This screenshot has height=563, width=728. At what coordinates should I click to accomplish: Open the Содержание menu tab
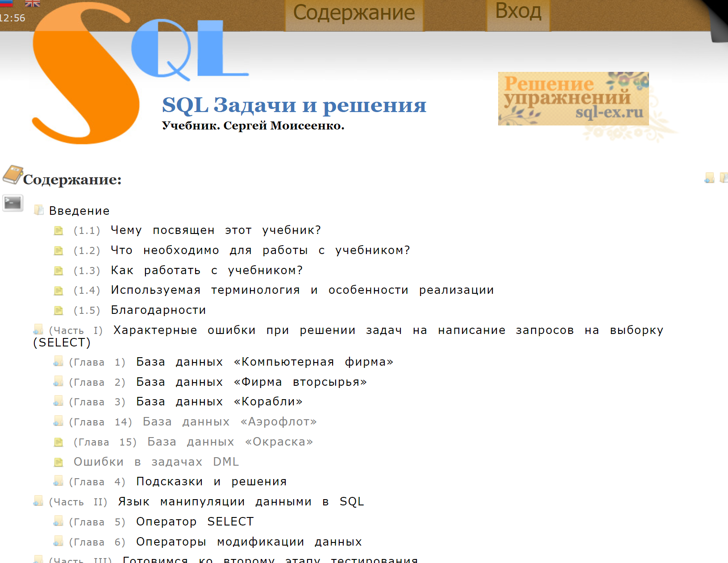(x=354, y=13)
